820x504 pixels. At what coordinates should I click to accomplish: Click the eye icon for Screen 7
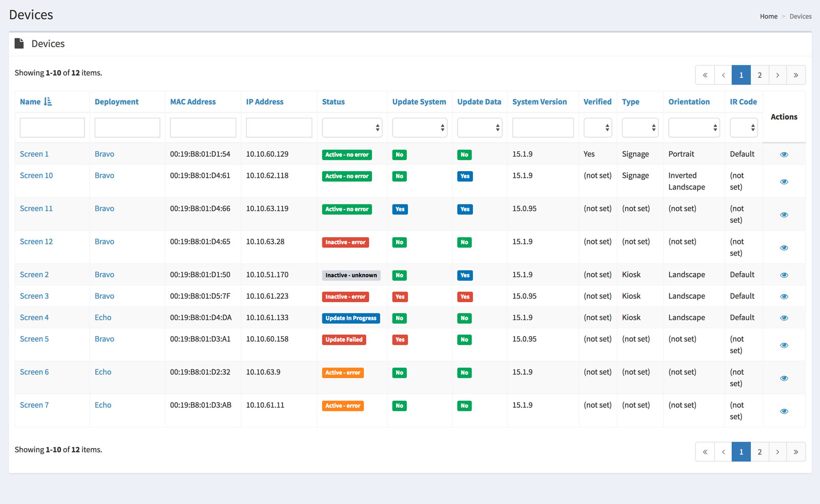pyautogui.click(x=784, y=411)
